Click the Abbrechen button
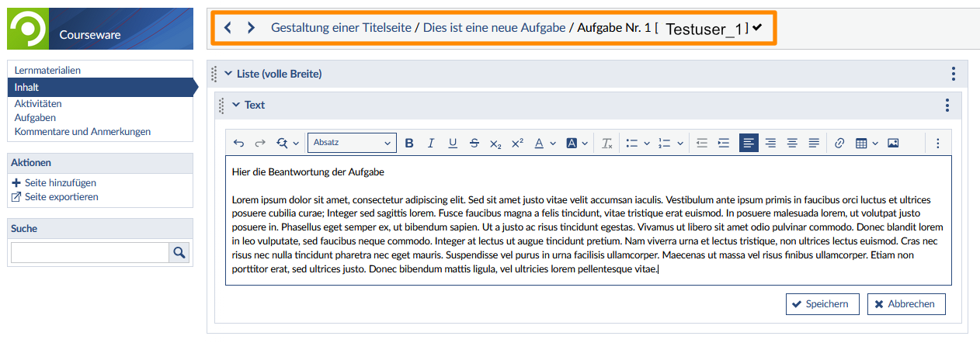Viewport: 980px width, 343px height. [x=906, y=304]
